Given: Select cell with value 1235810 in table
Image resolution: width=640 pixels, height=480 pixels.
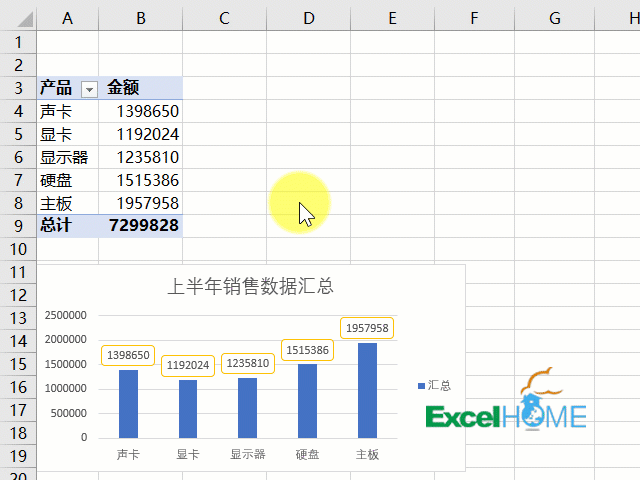Looking at the screenshot, I should (140, 157).
